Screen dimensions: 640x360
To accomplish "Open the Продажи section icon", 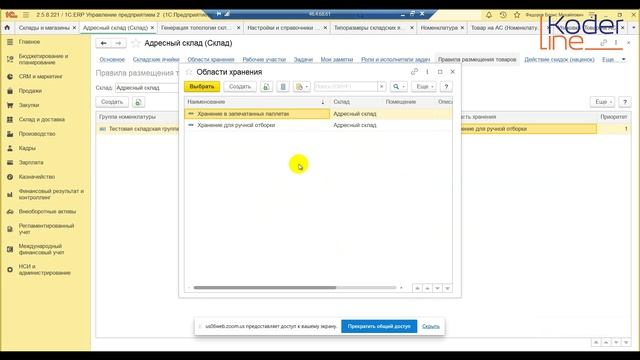I will pyautogui.click(x=10, y=91).
